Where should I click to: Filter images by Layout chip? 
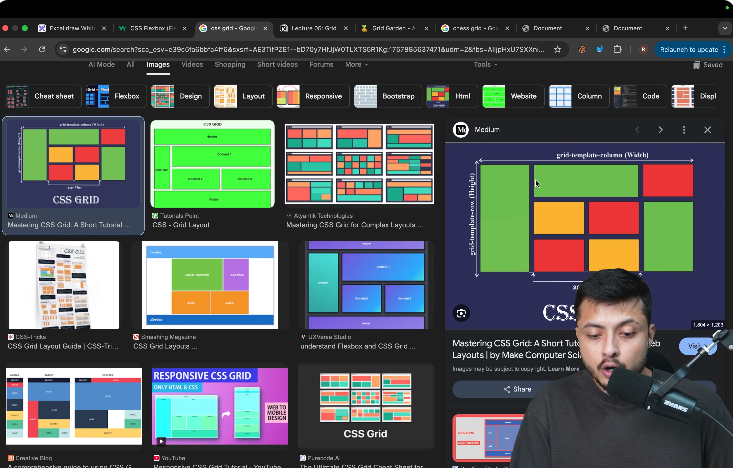pos(241,96)
